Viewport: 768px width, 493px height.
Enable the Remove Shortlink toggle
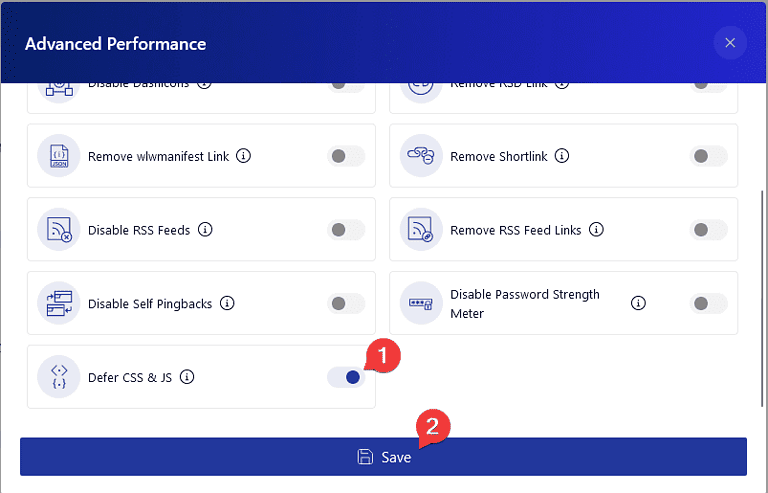708,156
